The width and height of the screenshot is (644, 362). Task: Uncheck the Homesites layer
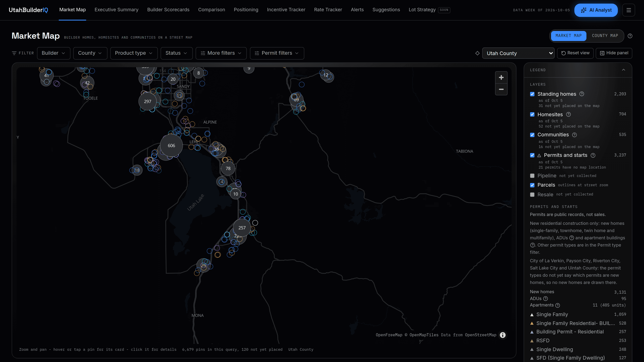click(x=532, y=115)
